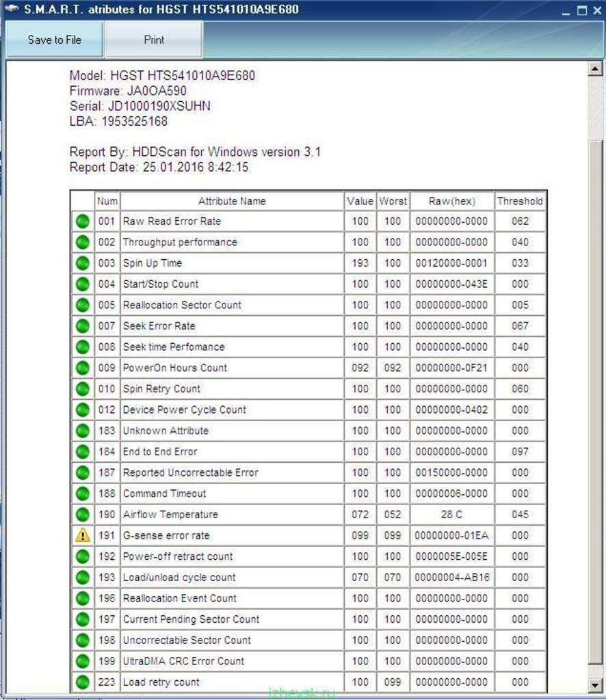
Task: Select the Model: HGST HTS541010A9E680 line
Action: tap(162, 75)
